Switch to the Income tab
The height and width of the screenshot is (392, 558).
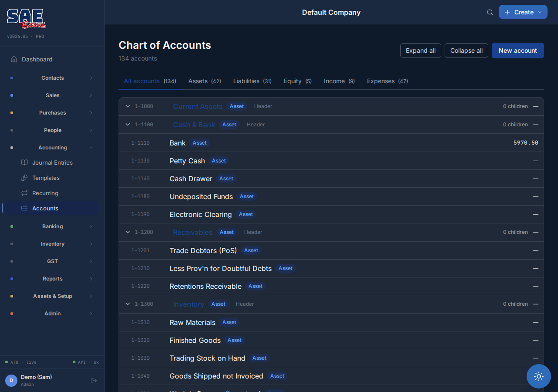click(x=339, y=81)
